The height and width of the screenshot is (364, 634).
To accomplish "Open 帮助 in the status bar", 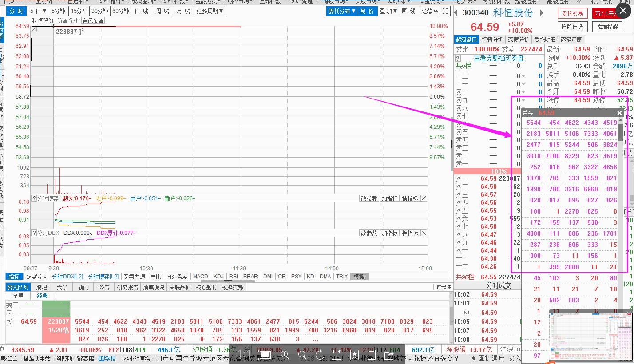I will [x=64, y=359].
